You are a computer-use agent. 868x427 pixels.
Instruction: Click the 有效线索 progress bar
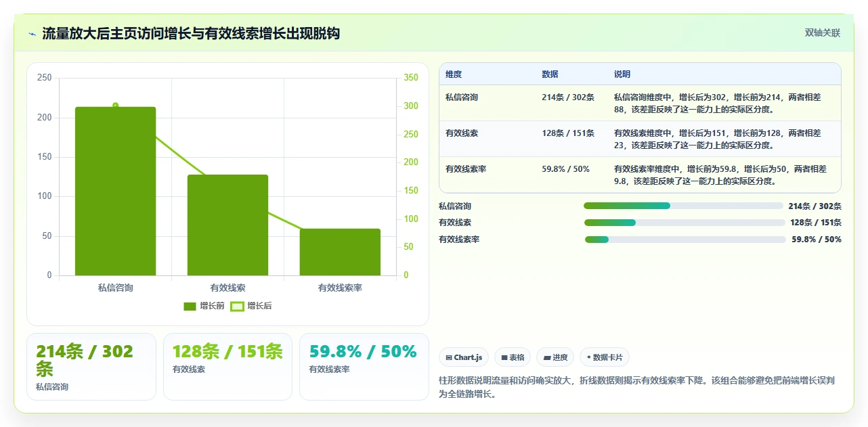tap(685, 223)
